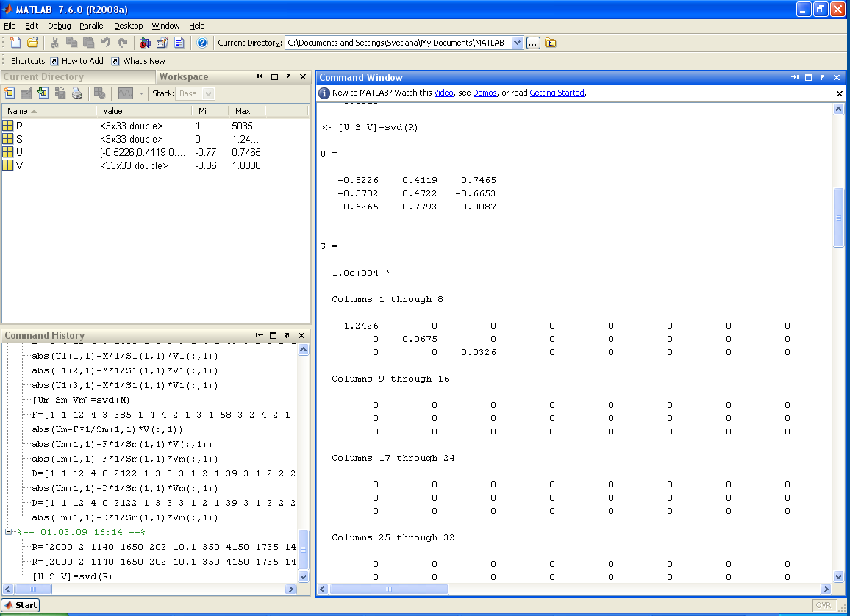The width and height of the screenshot is (850, 616).
Task: Open plot type dropdown arrow in Workspace
Action: [141, 93]
